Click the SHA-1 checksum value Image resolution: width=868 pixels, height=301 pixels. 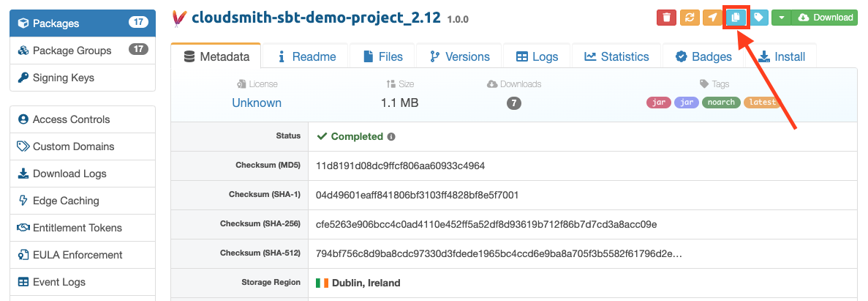(x=417, y=195)
